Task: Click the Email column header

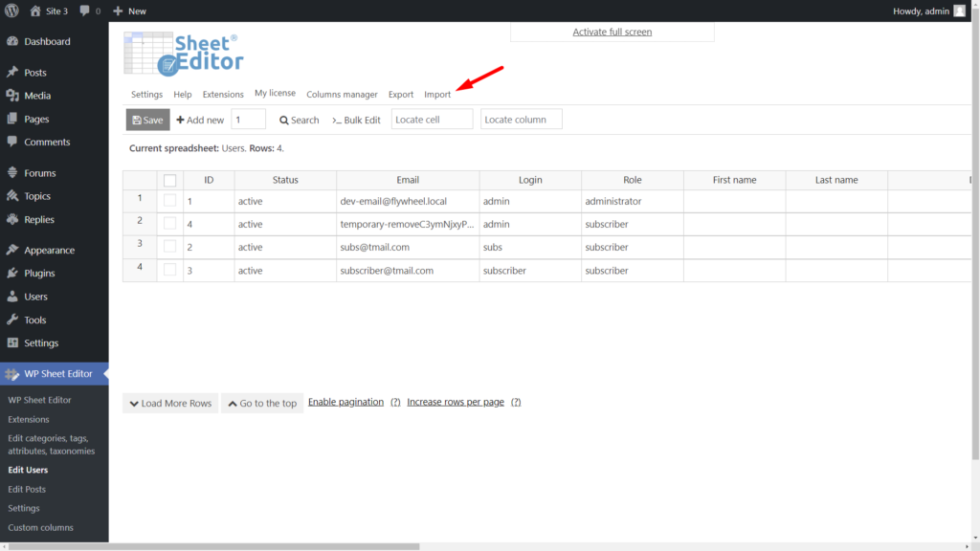Action: coord(408,180)
